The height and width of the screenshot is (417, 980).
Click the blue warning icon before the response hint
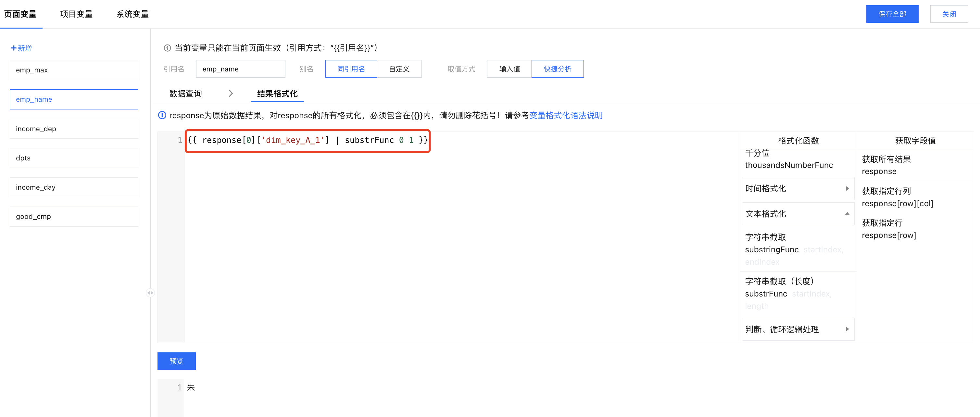click(162, 115)
